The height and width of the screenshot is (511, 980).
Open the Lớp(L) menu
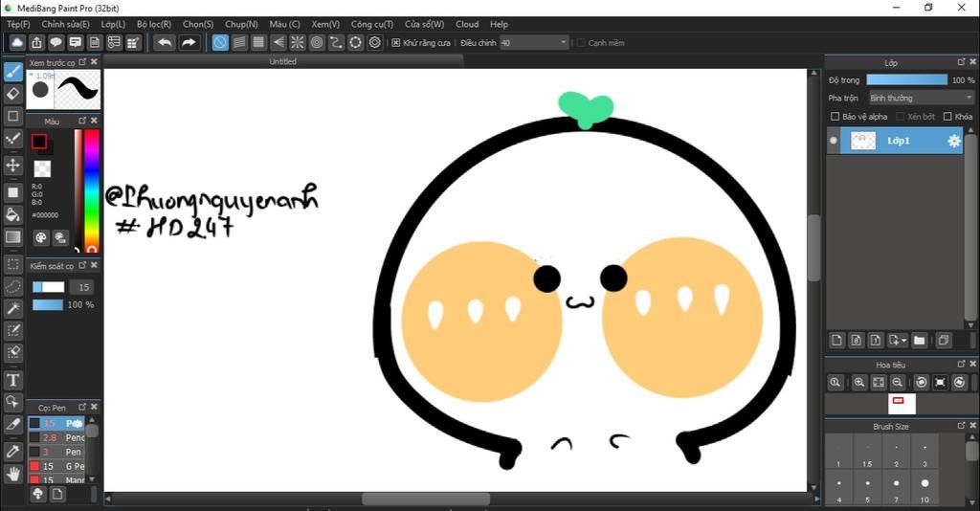click(x=113, y=24)
